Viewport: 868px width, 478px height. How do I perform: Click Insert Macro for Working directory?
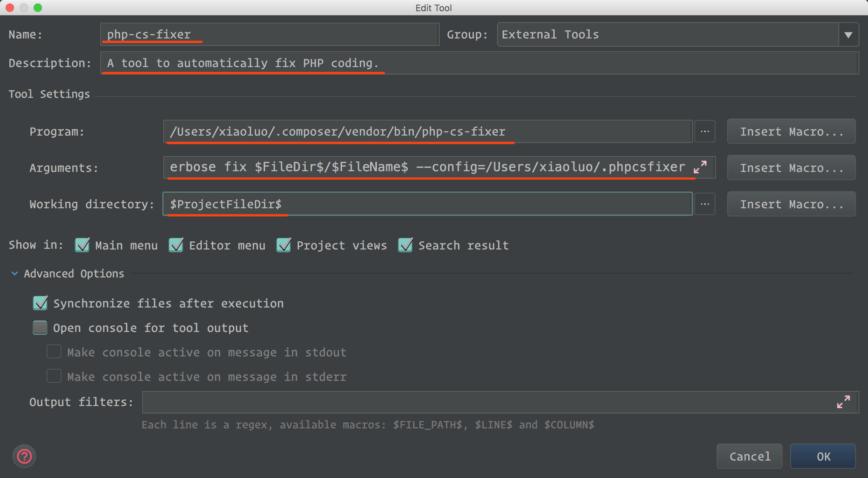pos(791,204)
